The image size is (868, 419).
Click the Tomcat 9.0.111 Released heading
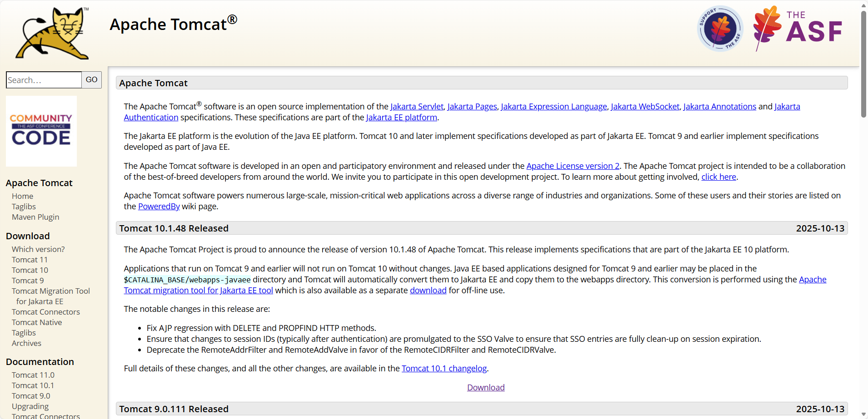pyautogui.click(x=174, y=409)
